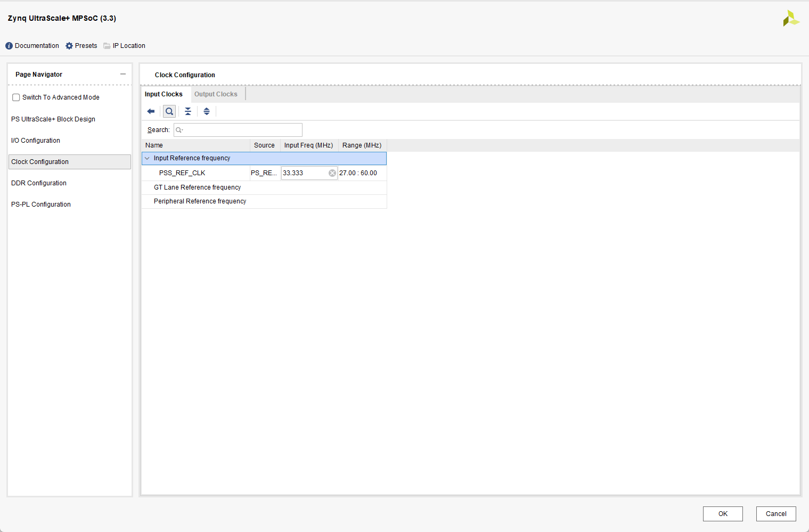The image size is (809, 532).
Task: Click the back arrow toolbar icon
Action: coord(151,111)
